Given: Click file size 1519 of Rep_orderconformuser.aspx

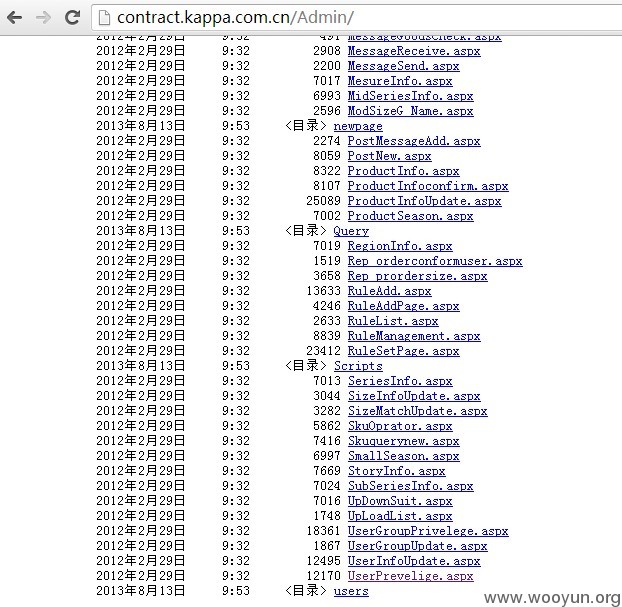Looking at the screenshot, I should (x=327, y=261).
